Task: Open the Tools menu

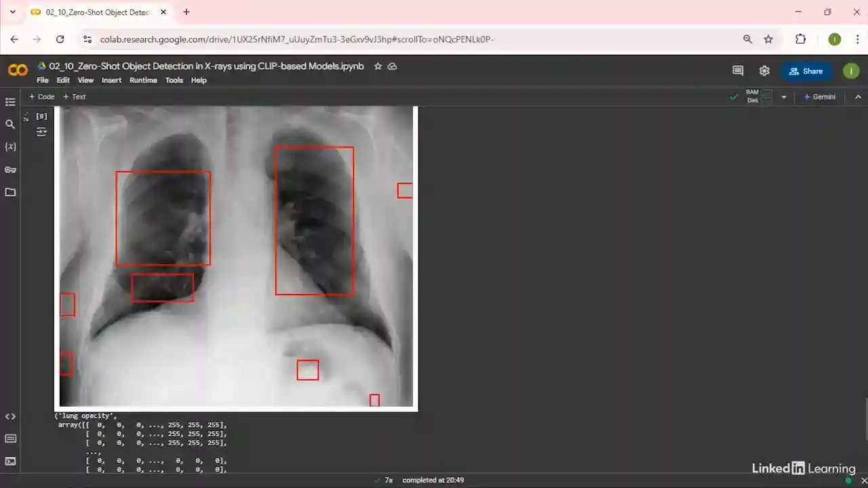Action: pos(174,80)
